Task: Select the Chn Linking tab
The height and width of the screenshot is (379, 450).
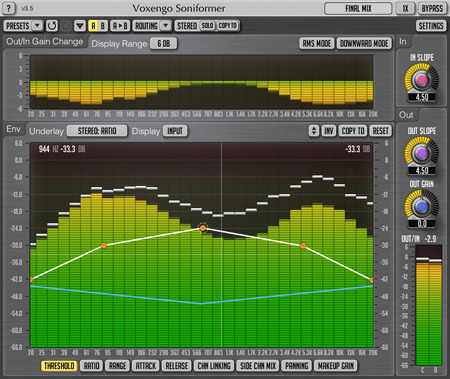Action: (x=214, y=366)
